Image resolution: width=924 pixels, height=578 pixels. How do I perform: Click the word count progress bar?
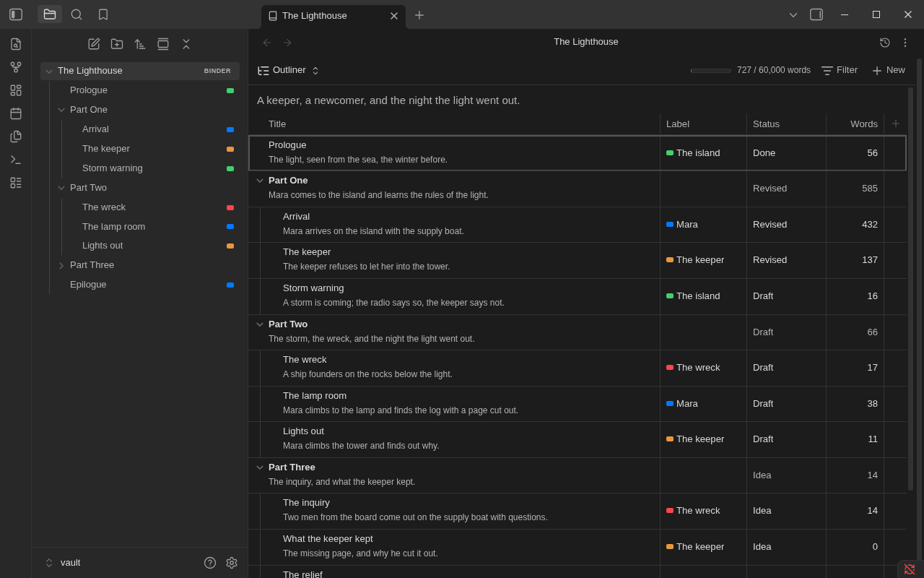711,71
